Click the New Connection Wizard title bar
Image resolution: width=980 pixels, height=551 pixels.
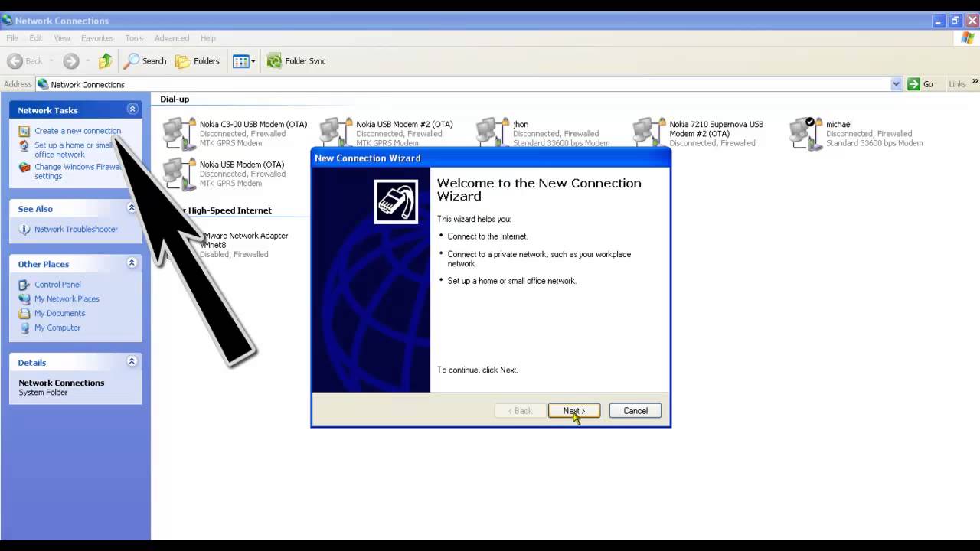coord(491,158)
